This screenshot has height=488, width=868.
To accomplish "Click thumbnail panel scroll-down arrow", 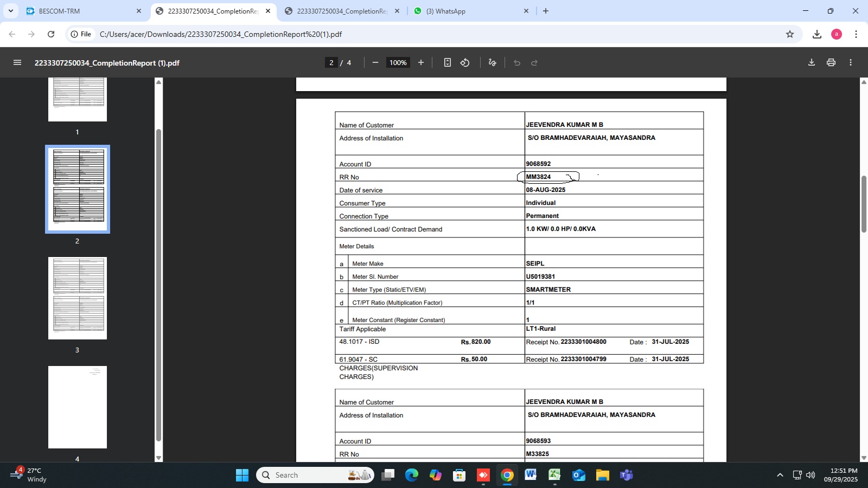I will coord(158,458).
